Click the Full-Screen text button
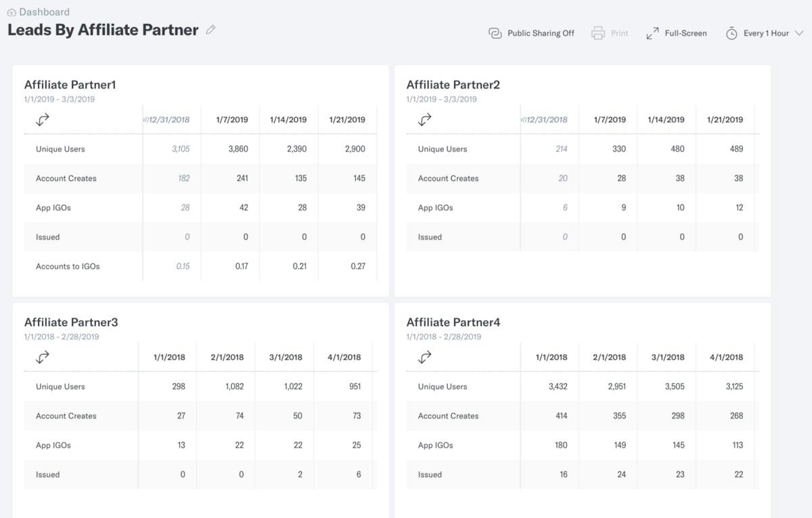 [x=686, y=33]
